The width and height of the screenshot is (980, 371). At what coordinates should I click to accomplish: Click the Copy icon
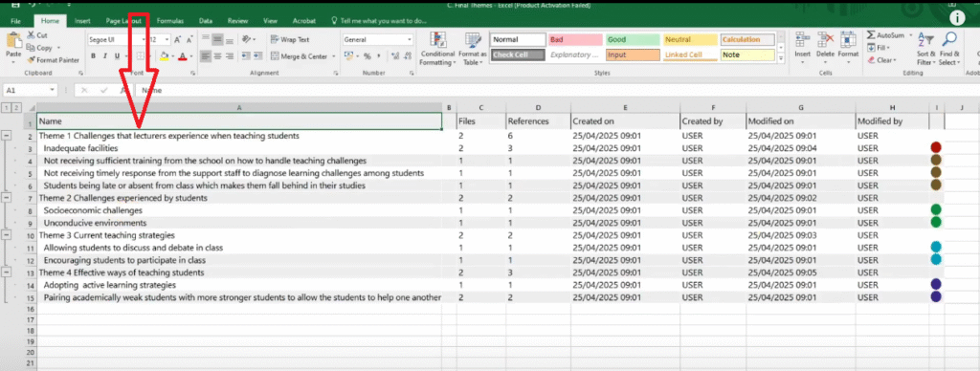tap(31, 48)
